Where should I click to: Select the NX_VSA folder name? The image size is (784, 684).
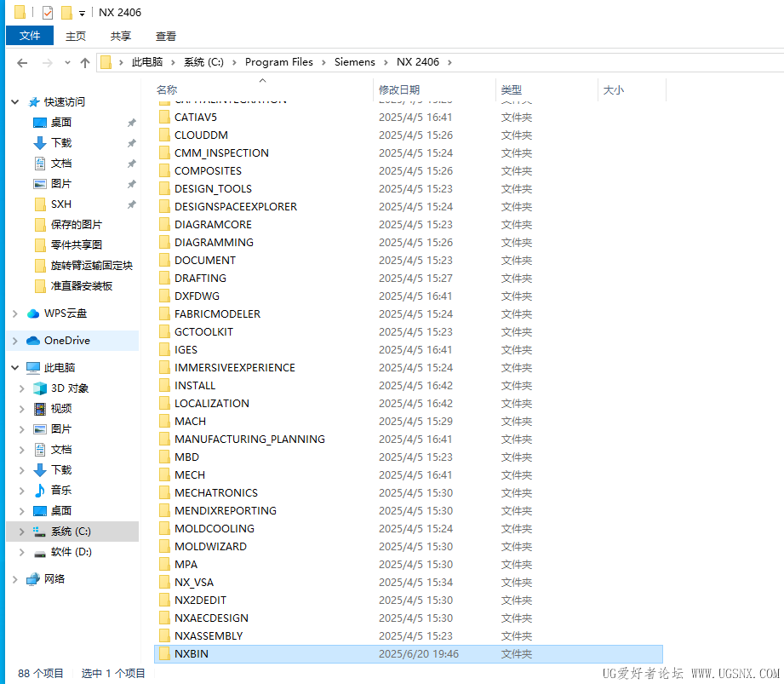coord(194,583)
